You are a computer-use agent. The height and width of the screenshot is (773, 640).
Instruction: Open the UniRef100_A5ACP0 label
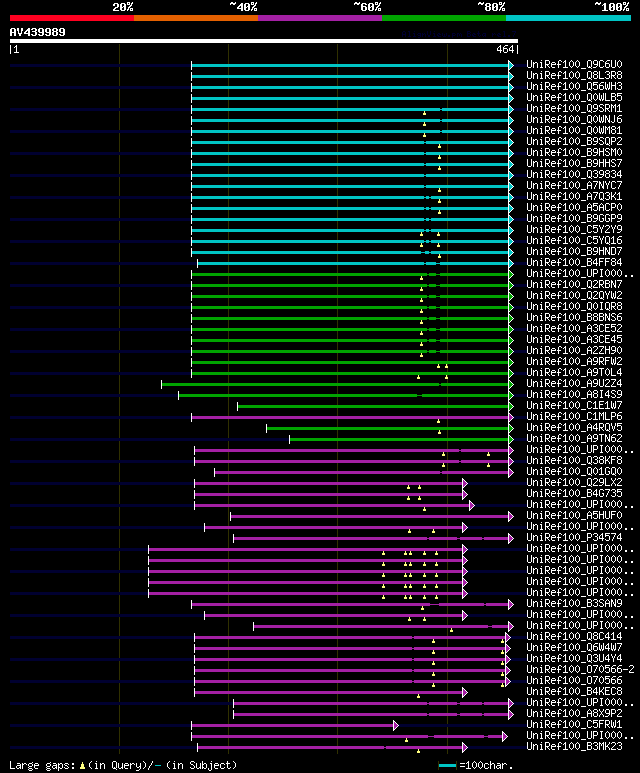point(574,208)
